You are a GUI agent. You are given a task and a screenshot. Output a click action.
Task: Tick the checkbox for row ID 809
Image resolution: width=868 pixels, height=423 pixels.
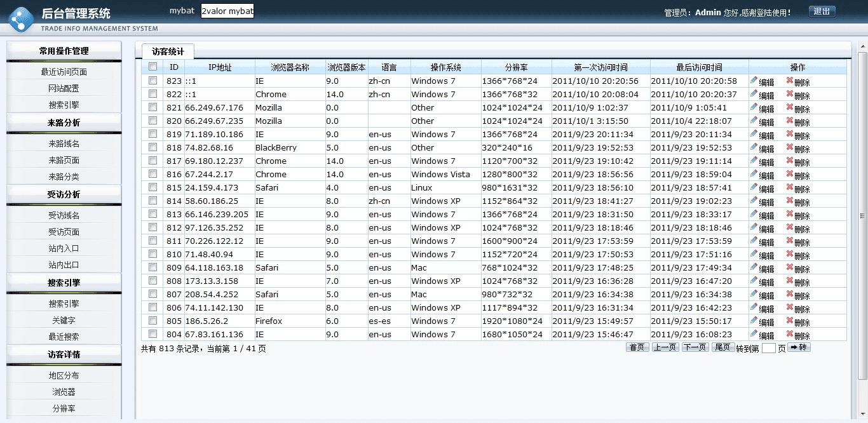[153, 267]
